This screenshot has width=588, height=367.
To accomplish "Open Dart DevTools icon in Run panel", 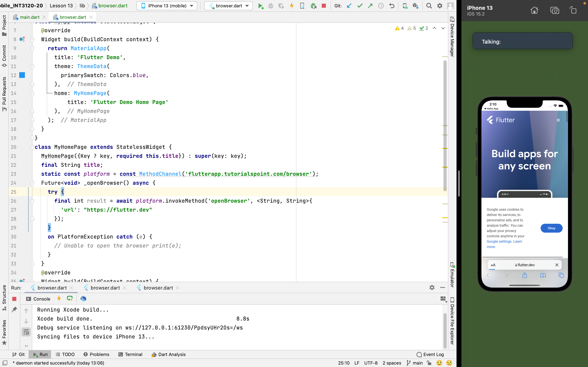I will pyautogui.click(x=83, y=298).
